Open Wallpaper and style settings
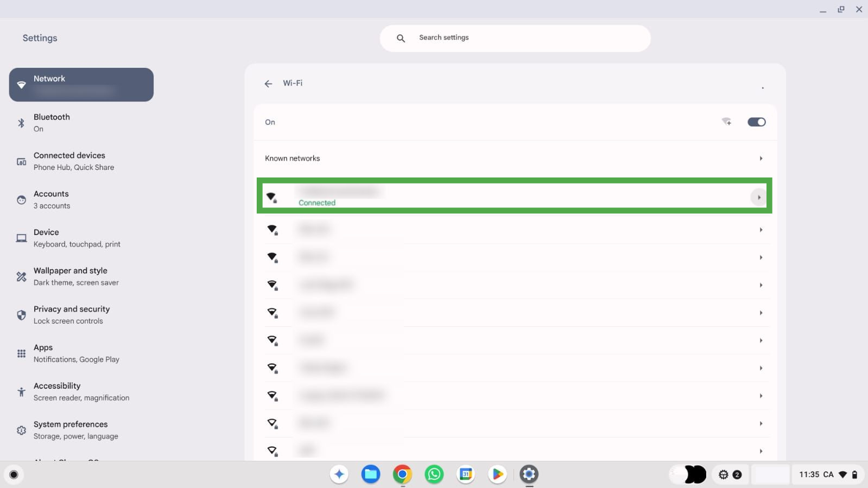This screenshot has width=868, height=488. tap(81, 277)
